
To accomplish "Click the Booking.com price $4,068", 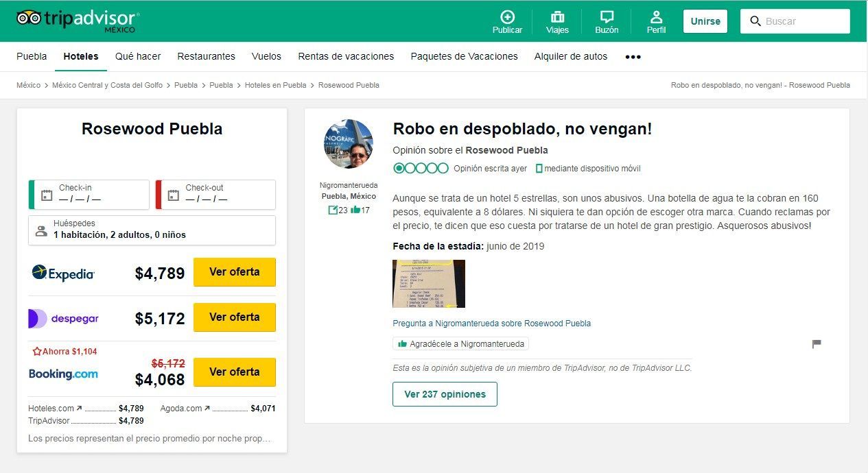I will coord(160,380).
